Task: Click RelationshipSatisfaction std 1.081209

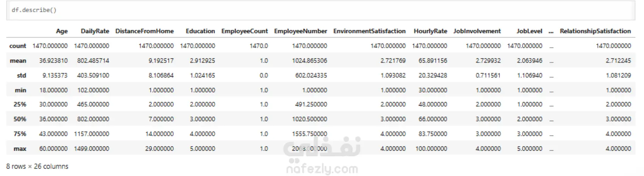Action: [x=618, y=75]
